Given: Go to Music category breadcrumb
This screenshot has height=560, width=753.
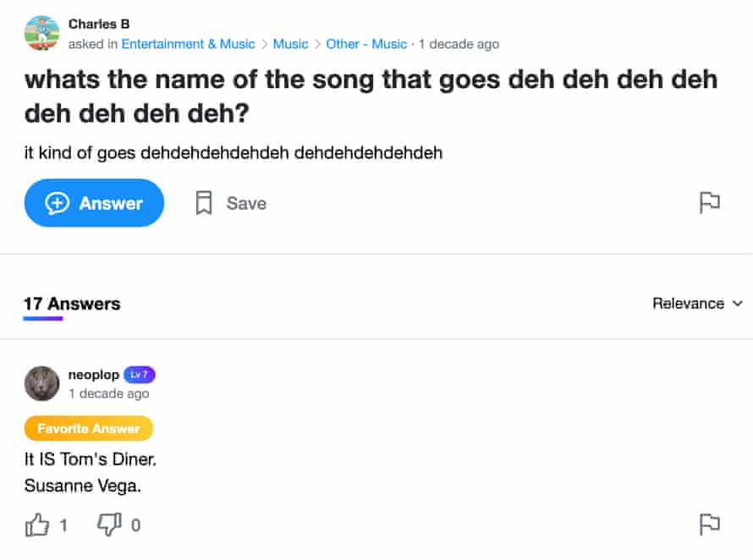Looking at the screenshot, I should point(290,44).
